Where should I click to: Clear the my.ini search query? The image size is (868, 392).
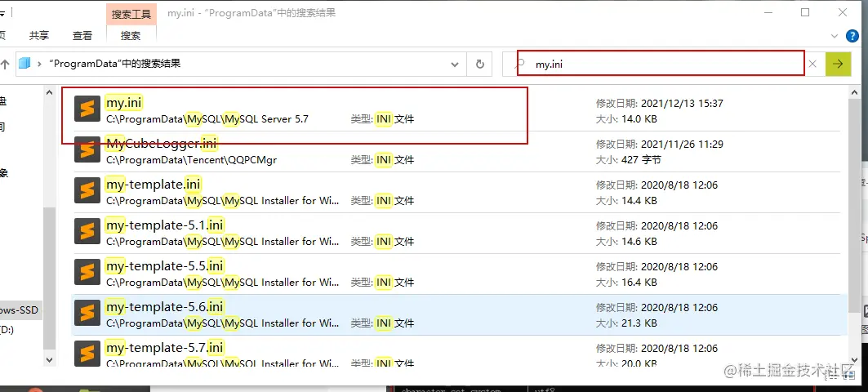[812, 65]
